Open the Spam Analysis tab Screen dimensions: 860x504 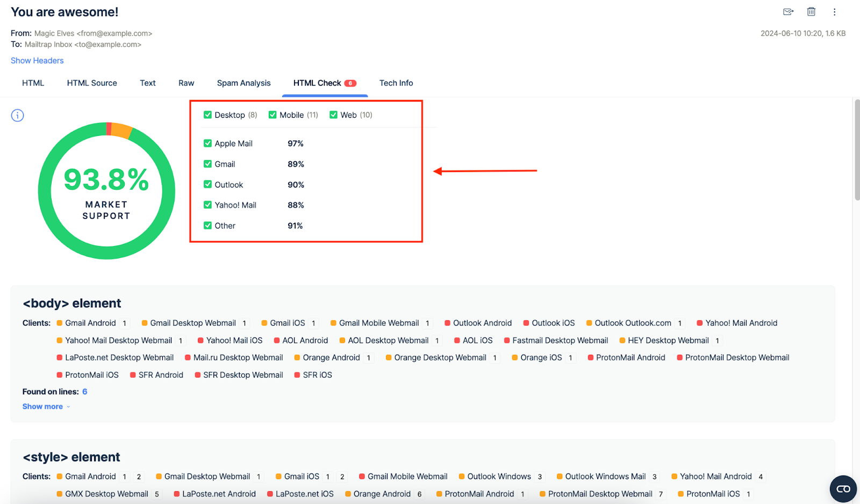pos(243,83)
